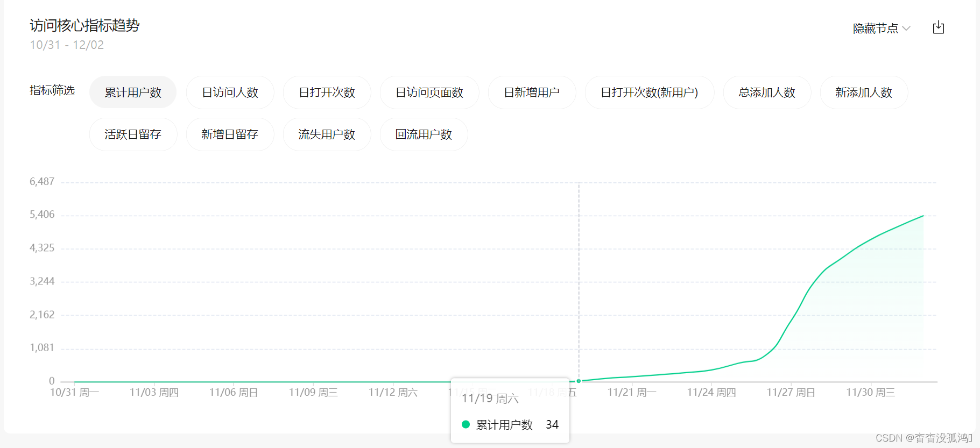Click the 2,162 y-axis value
This screenshot has height=448, width=980.
point(42,315)
